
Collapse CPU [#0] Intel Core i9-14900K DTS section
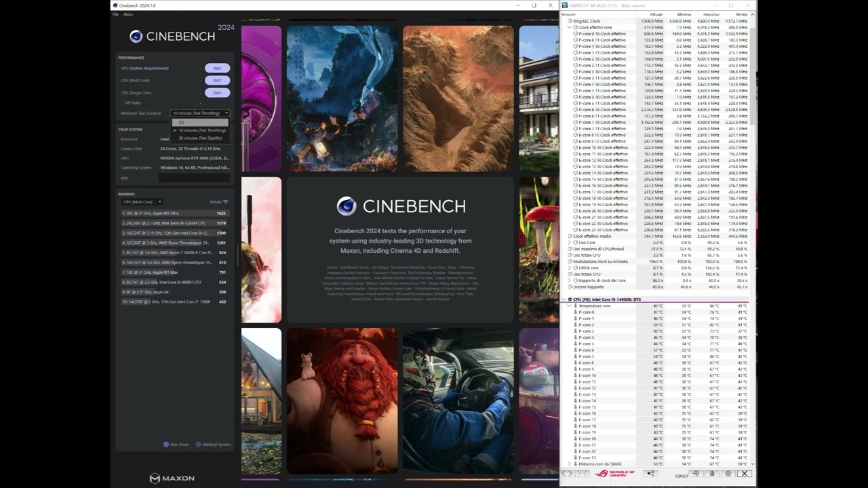click(x=564, y=299)
